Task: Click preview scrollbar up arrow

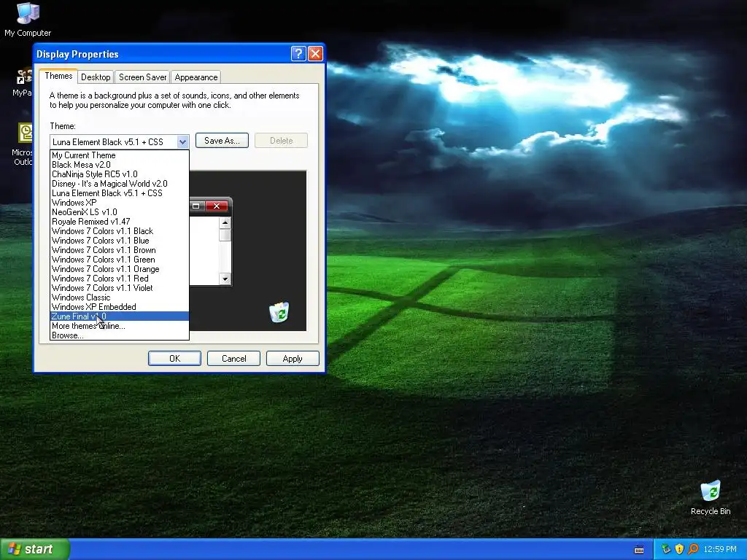Action: (225, 222)
